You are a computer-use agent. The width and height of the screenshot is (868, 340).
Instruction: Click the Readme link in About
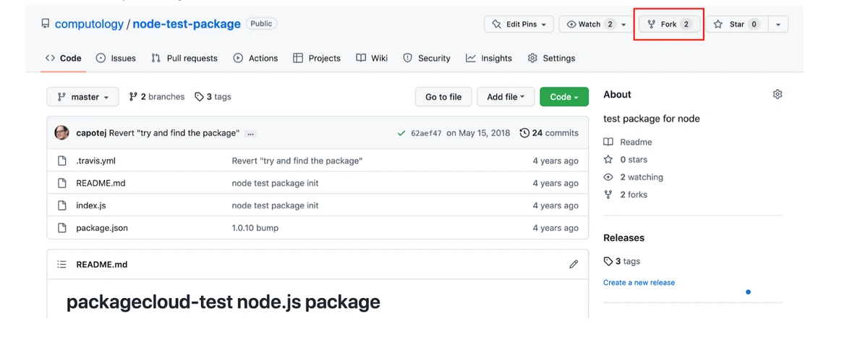pos(628,142)
